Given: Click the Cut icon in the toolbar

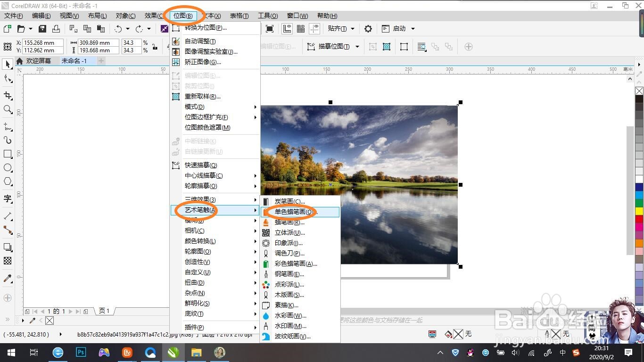Looking at the screenshot, I should [x=74, y=29].
